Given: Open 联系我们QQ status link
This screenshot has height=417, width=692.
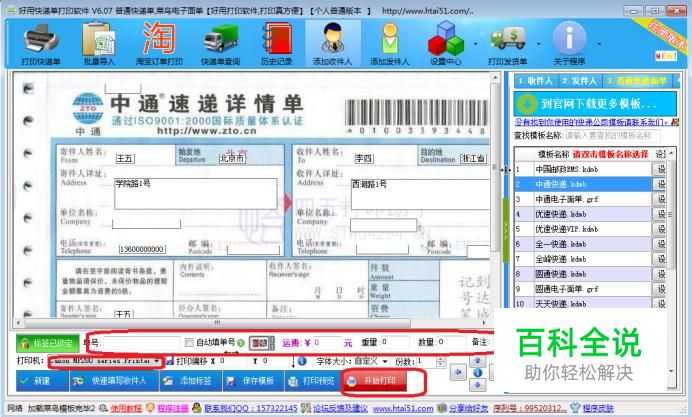Looking at the screenshot, I should 251,409.
